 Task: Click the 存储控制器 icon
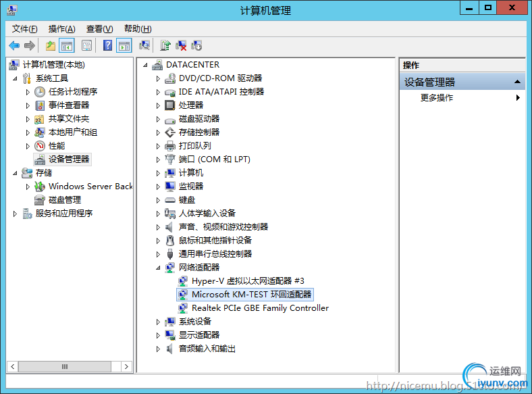coord(170,132)
